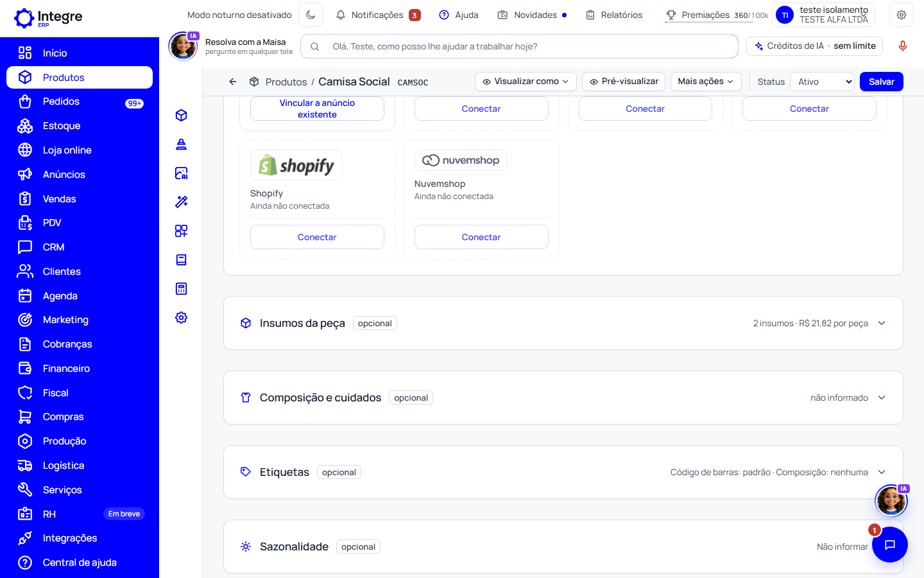Open settings gear in top right

click(902, 15)
